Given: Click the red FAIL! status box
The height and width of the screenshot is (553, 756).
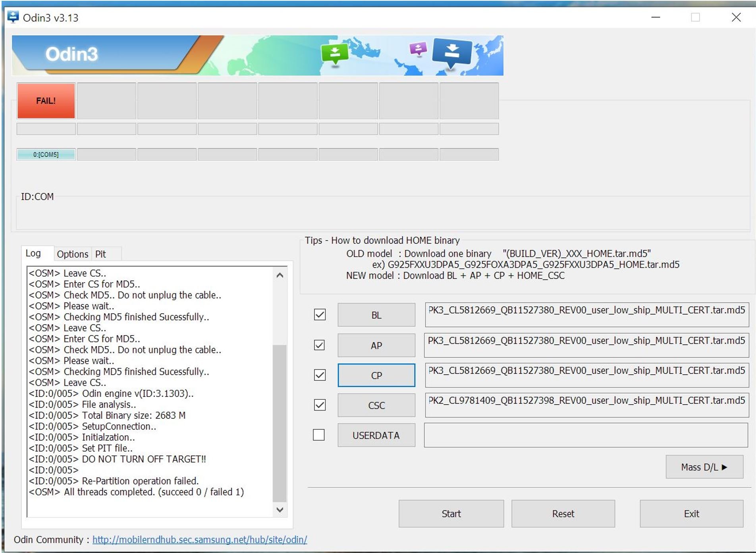Looking at the screenshot, I should click(x=46, y=101).
